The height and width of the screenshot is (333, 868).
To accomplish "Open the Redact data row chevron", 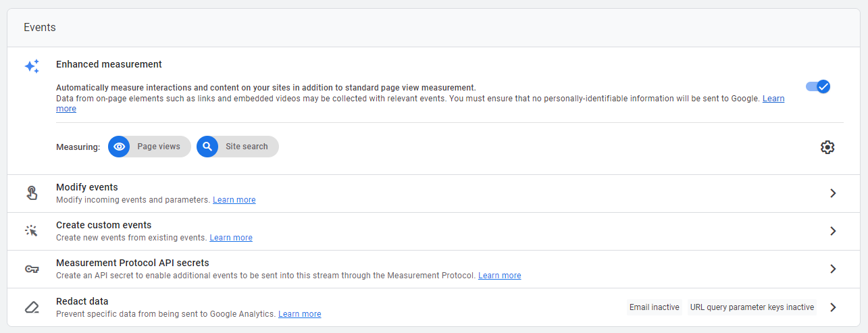I will [833, 307].
